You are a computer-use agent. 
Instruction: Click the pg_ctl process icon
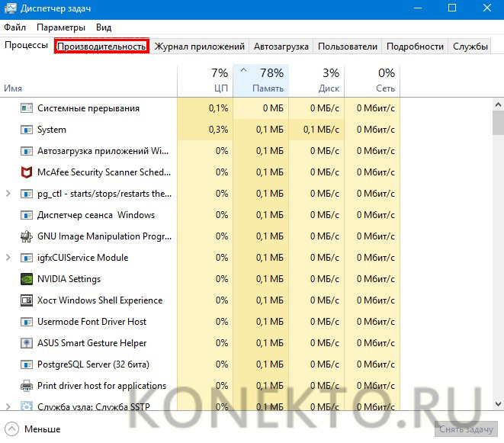(27, 194)
